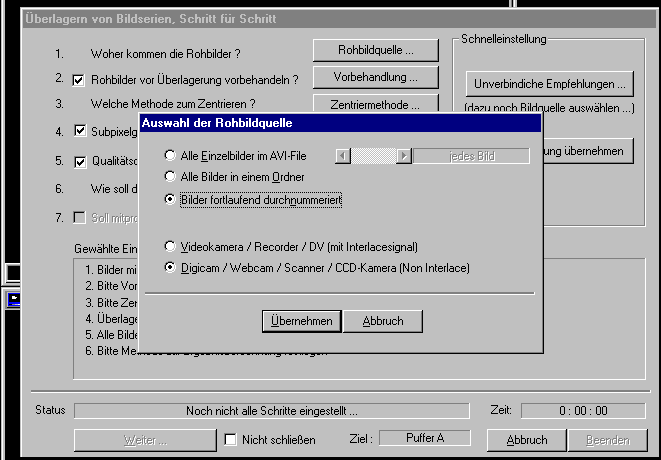Select 'Alle Einzelbilder im AVI-File' option

coord(170,156)
